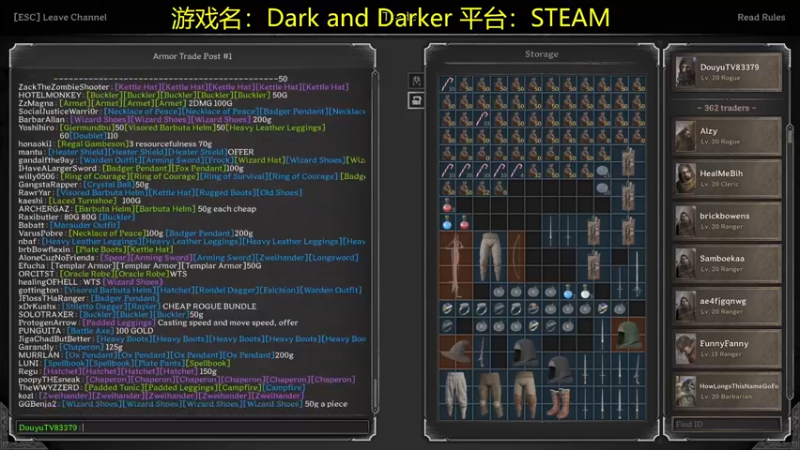Leave the trade channel via ESC button
This screenshot has height=450, width=800.
point(60,17)
